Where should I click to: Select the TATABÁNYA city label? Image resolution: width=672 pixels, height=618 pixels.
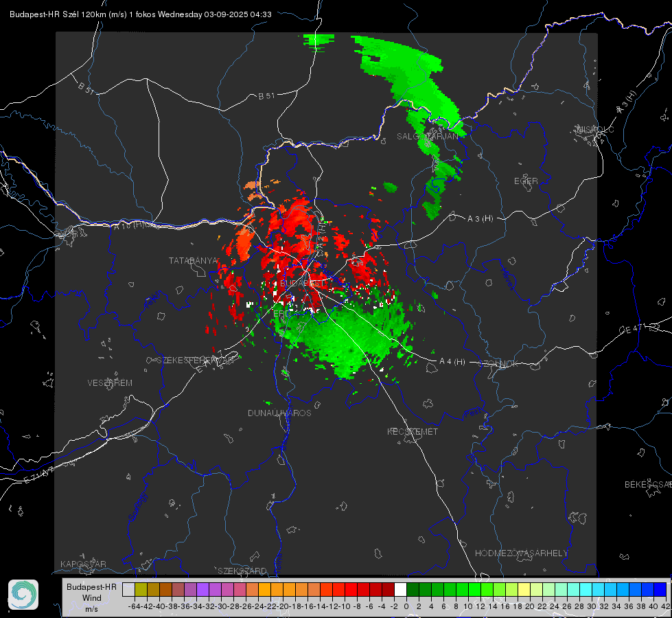click(x=194, y=261)
